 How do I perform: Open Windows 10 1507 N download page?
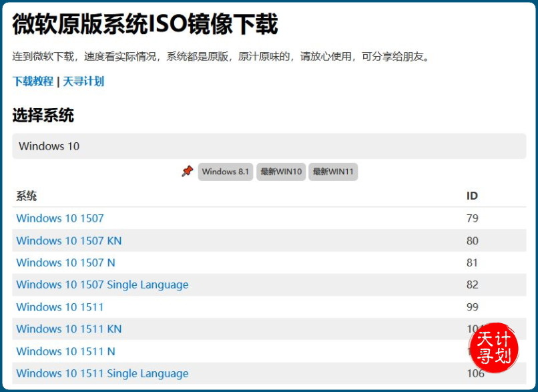(65, 262)
